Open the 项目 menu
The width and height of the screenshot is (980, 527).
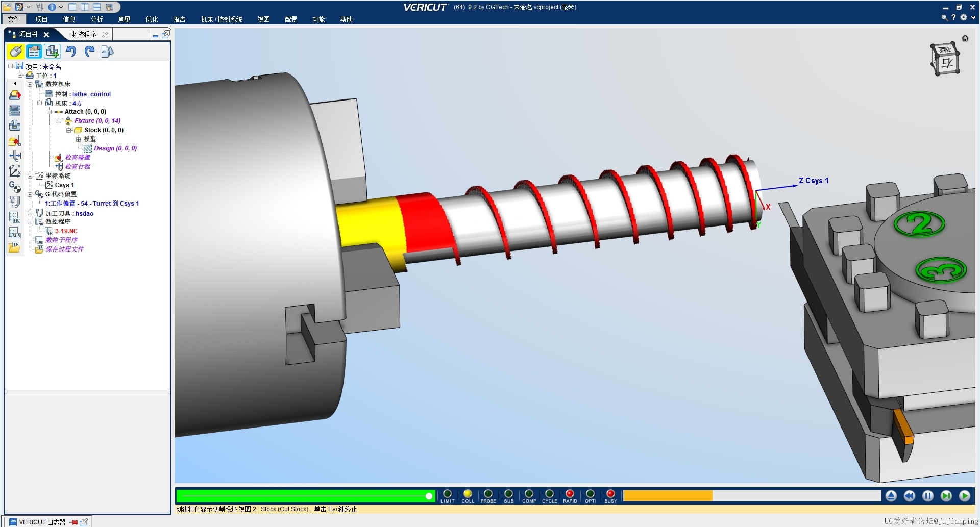[41, 19]
